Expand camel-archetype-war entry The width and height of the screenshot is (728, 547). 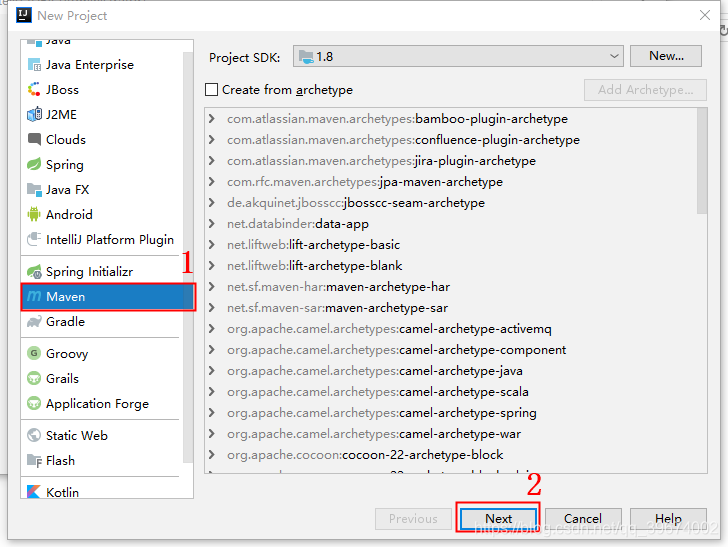[x=212, y=434]
